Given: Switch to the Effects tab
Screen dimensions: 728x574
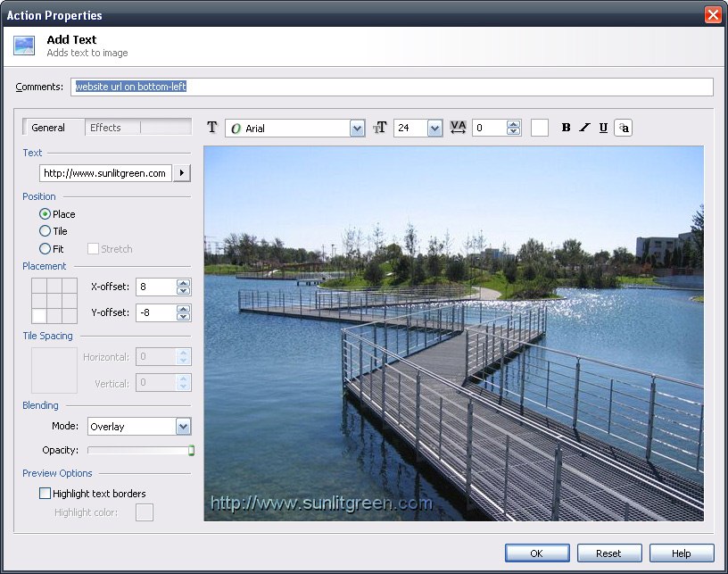Looking at the screenshot, I should [105, 128].
